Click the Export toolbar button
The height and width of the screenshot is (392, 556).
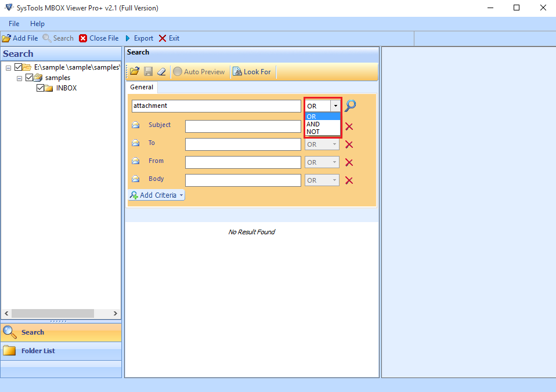139,38
